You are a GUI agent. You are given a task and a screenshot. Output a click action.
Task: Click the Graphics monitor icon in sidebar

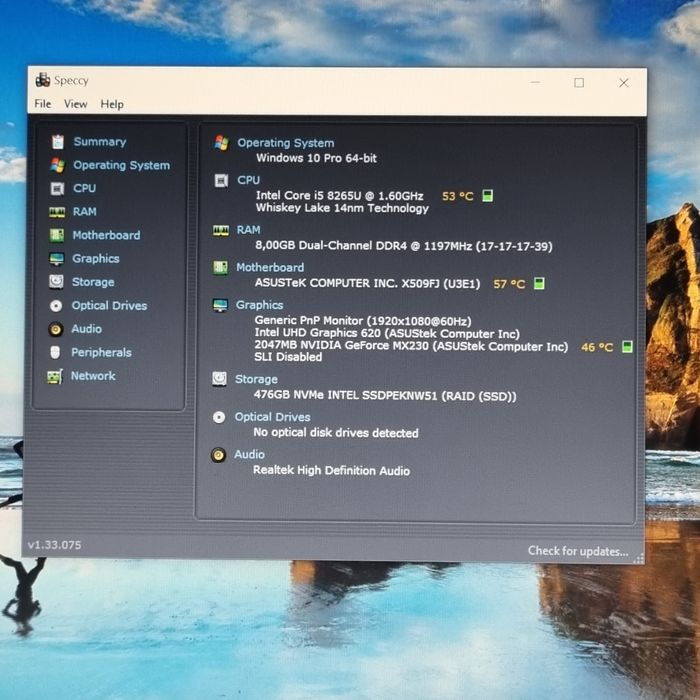pyautogui.click(x=56, y=258)
